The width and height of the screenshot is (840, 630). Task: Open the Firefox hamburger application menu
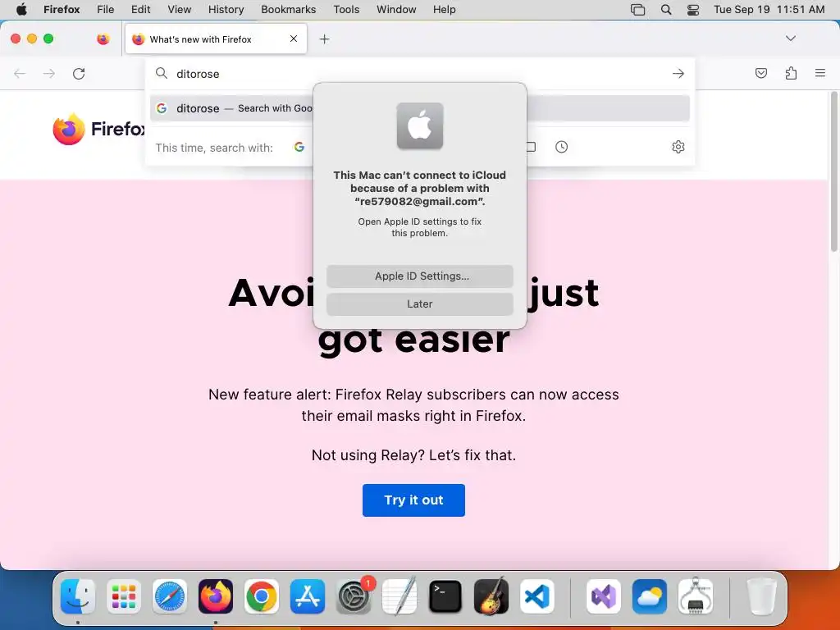click(x=819, y=73)
